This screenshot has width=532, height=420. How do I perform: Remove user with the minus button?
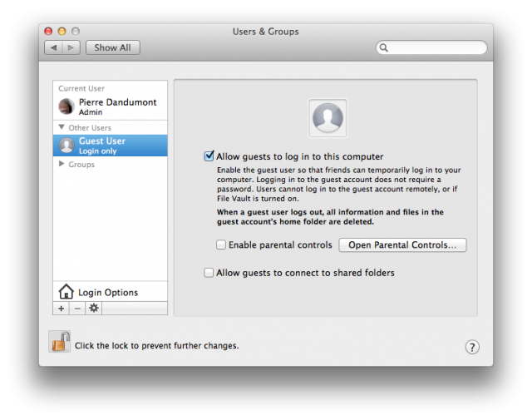(77, 309)
